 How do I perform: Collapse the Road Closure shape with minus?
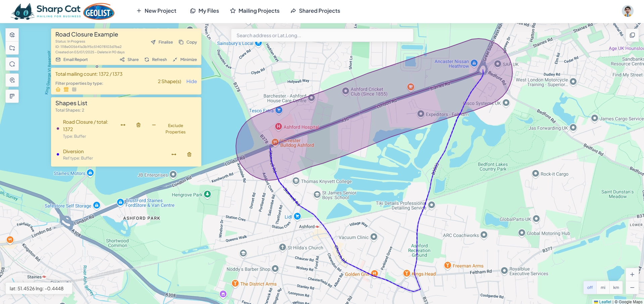click(154, 125)
